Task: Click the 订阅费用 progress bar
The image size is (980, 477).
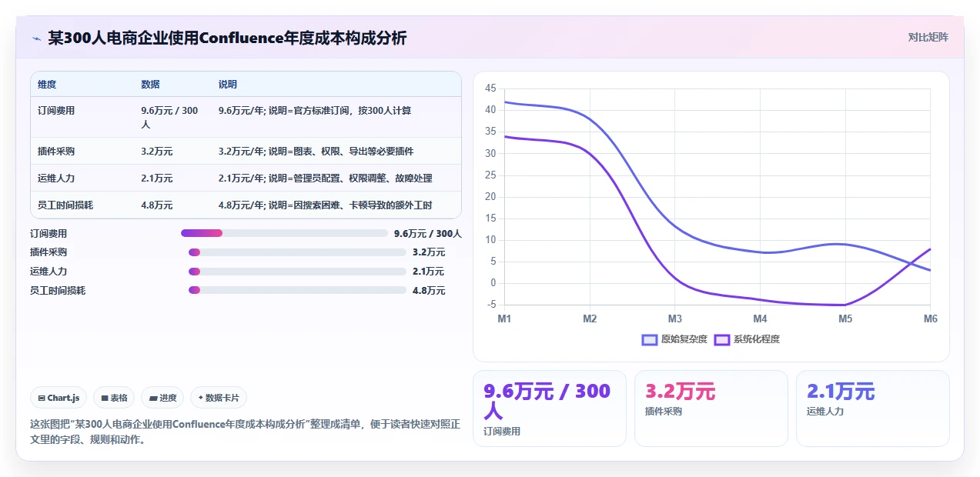Action: [x=284, y=233]
